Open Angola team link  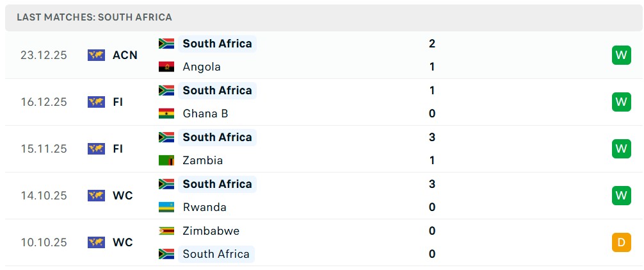202,67
